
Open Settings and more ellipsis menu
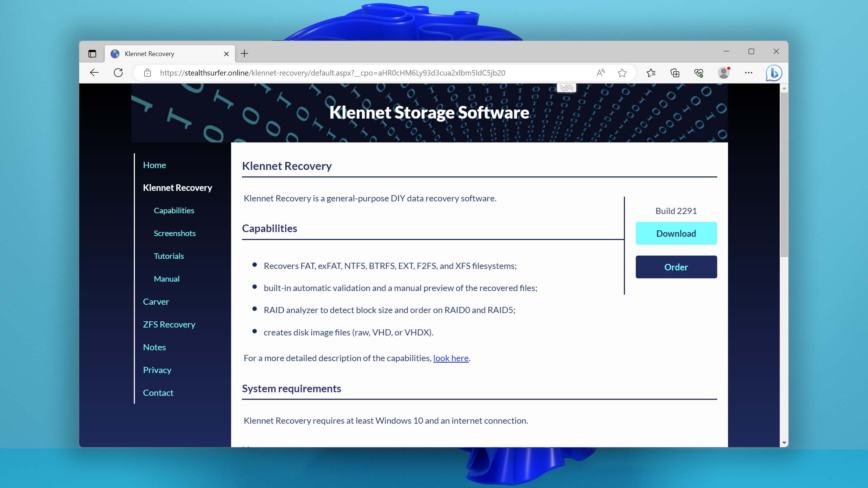click(x=748, y=73)
